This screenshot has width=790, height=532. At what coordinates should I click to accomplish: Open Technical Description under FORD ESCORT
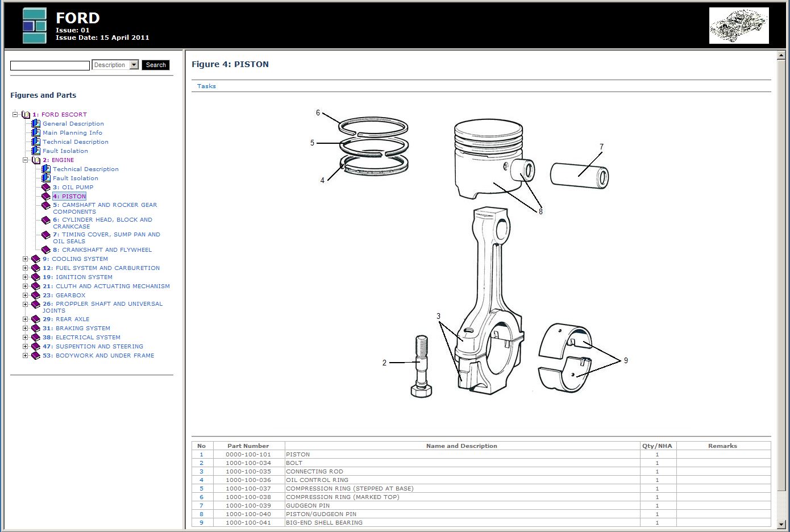pyautogui.click(x=76, y=142)
